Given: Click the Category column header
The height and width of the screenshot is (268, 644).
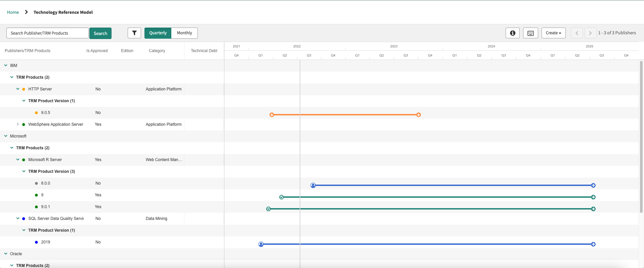Looking at the screenshot, I should tap(157, 51).
